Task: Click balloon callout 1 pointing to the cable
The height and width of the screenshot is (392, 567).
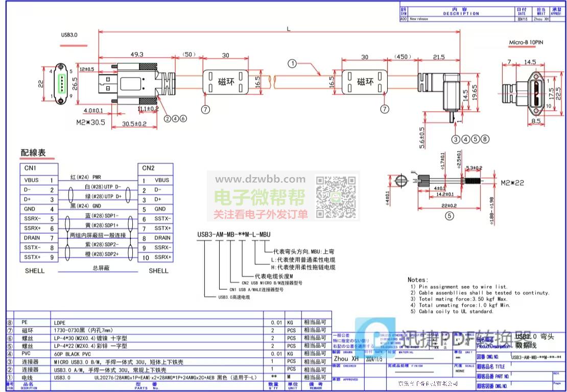Action: tap(292, 64)
